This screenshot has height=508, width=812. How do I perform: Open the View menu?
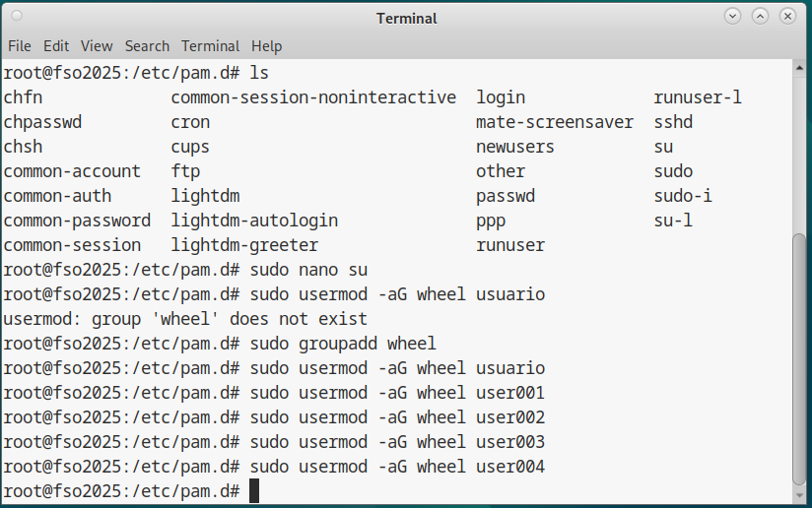click(x=97, y=45)
